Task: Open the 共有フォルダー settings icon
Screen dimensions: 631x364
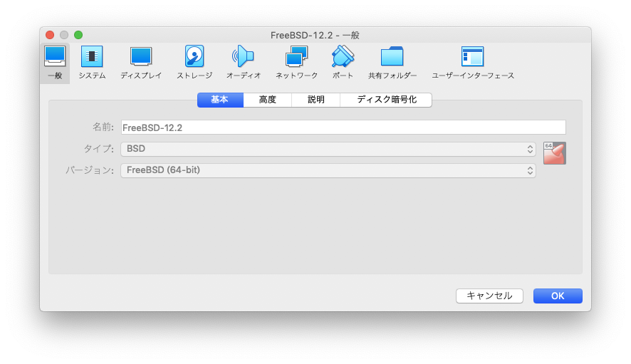Action: click(392, 62)
